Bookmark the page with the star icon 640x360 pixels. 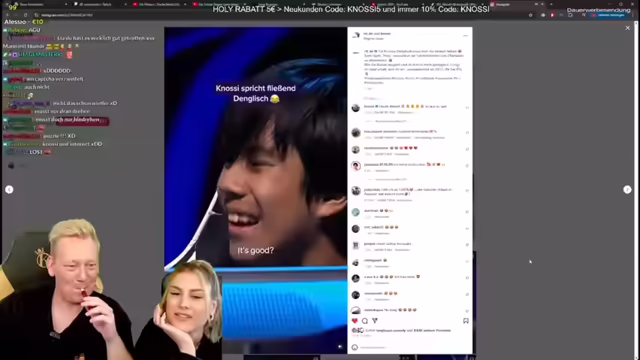tap(531, 15)
